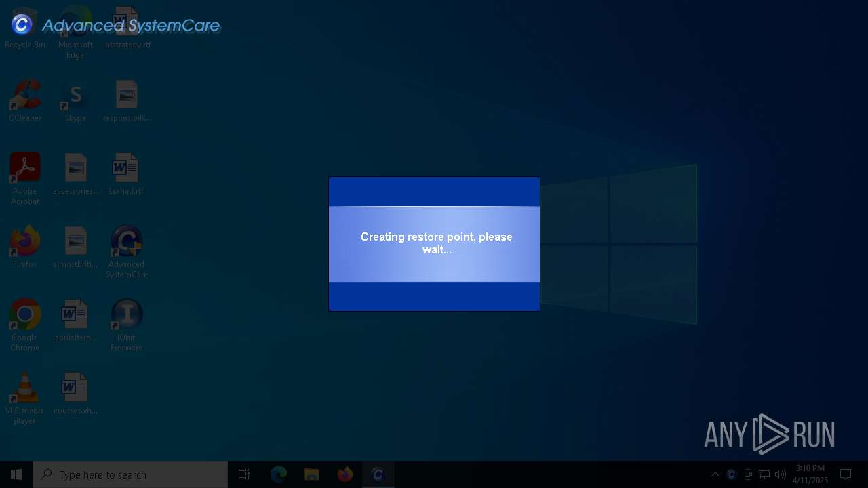Select the almostbriti... image file
Viewport: 868px width, 488px height.
75,247
